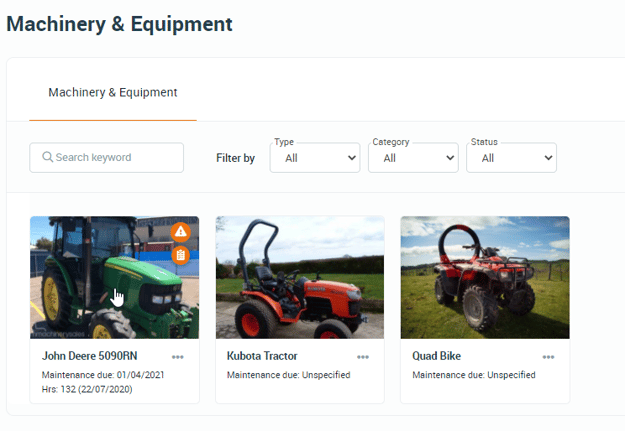Click 'Maintenance due: 01/04/2021' text

(103, 375)
